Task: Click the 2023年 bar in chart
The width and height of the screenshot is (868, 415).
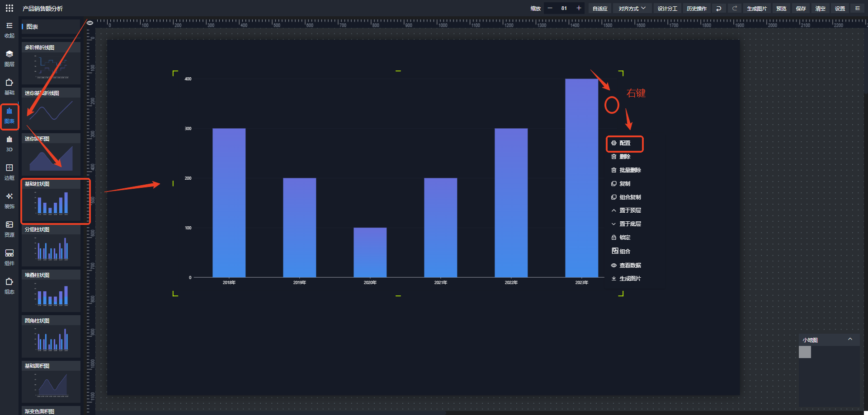Action: point(581,178)
